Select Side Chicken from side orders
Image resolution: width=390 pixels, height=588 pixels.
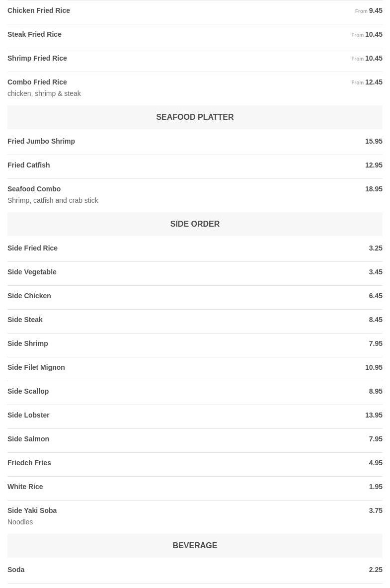tap(29, 296)
